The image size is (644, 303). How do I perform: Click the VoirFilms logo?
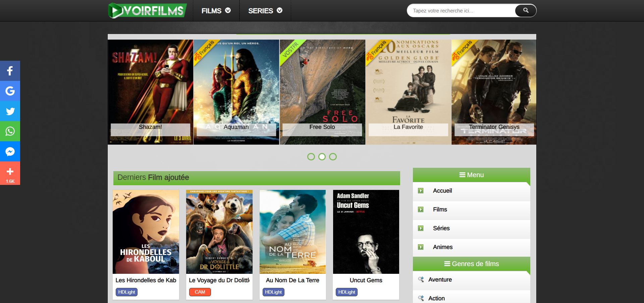tap(148, 10)
